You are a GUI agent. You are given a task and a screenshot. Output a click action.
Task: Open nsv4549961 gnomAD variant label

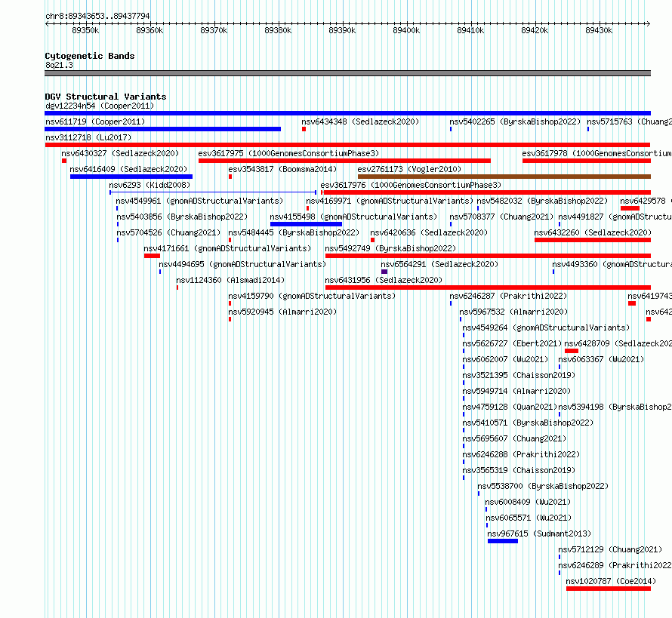click(199, 201)
